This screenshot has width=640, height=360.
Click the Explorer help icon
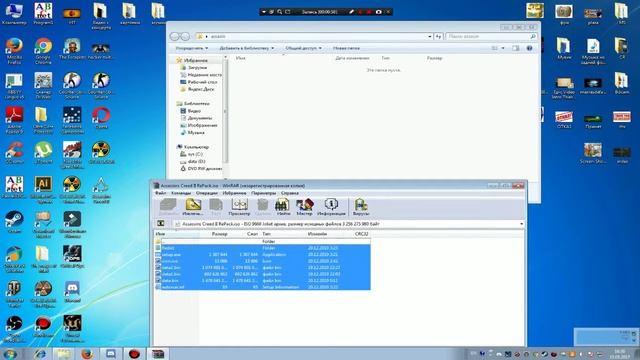point(529,48)
